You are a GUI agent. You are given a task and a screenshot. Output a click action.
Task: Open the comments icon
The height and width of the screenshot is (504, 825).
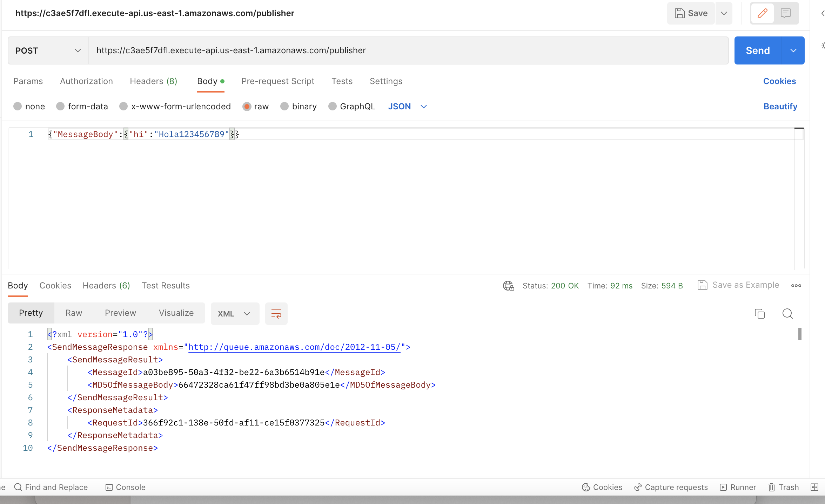coord(785,13)
